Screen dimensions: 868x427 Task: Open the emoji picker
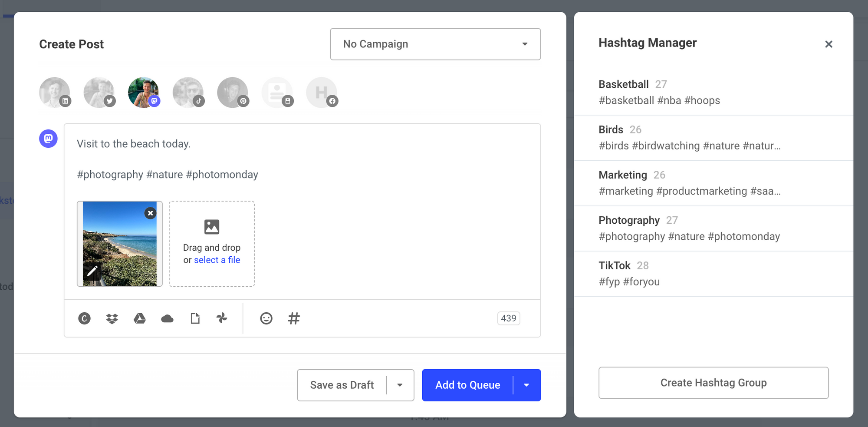pos(266,318)
